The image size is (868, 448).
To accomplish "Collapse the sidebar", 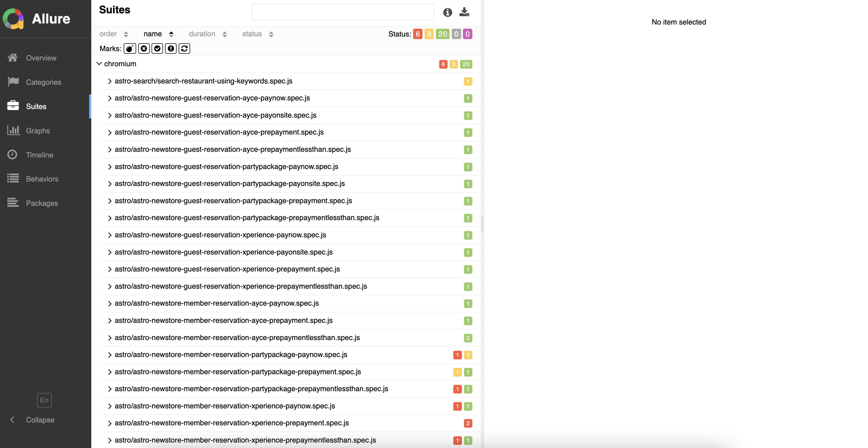I will tap(40, 420).
